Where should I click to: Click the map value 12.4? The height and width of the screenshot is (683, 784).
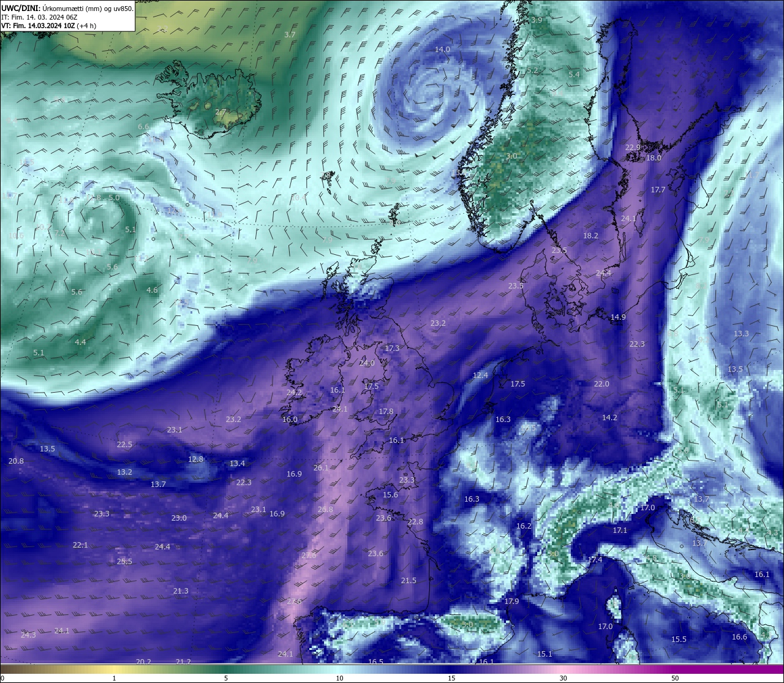480,375
